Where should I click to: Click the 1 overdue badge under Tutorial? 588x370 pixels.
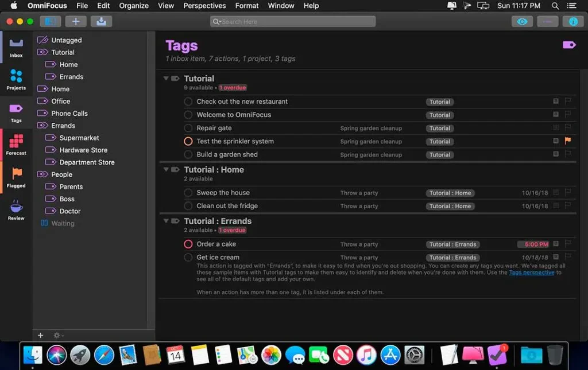[233, 88]
